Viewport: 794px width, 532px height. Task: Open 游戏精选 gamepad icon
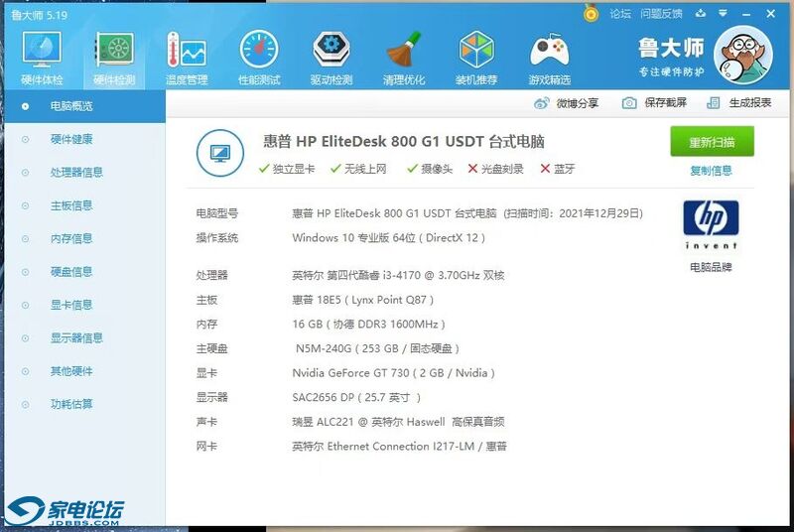click(x=550, y=59)
